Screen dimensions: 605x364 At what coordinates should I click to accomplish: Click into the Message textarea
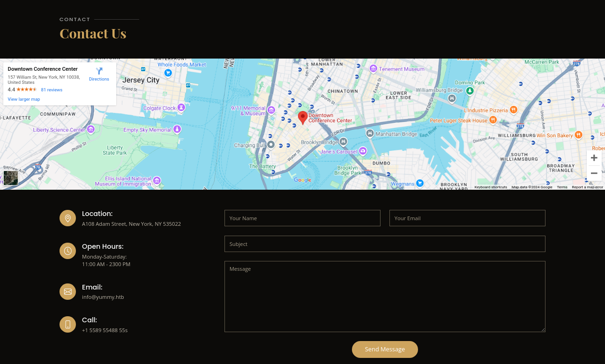point(385,297)
